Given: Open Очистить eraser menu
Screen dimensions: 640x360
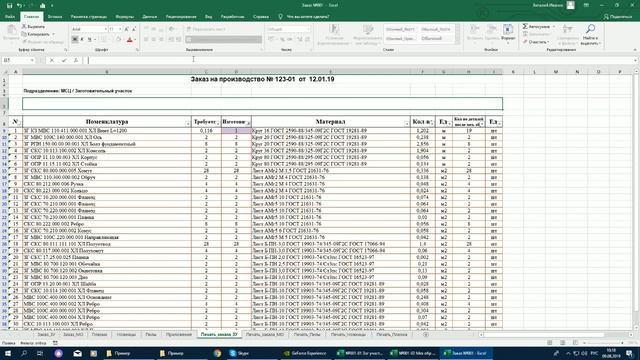Looking at the screenshot, I should [536, 42].
